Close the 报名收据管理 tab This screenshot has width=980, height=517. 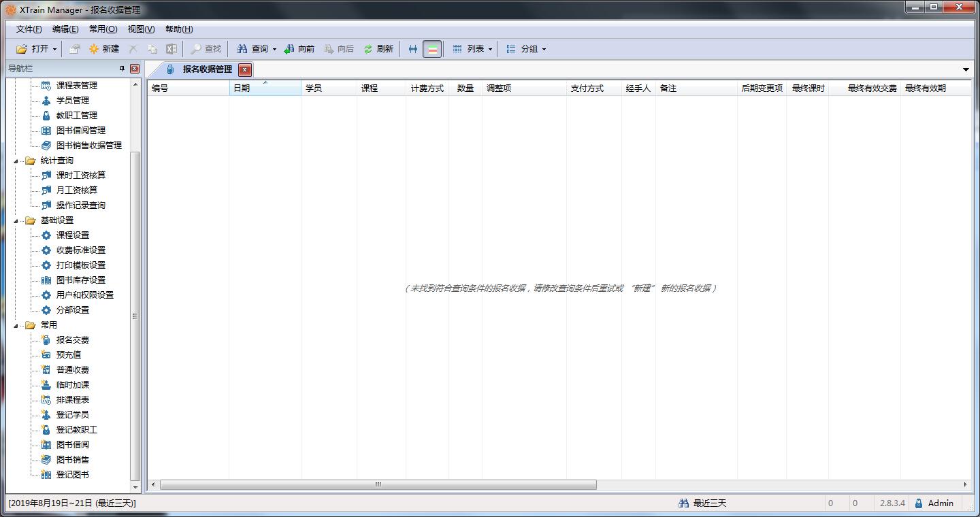[245, 69]
